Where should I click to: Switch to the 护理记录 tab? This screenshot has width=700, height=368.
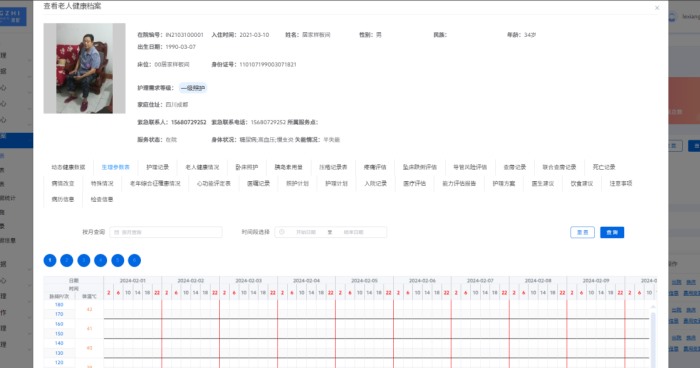158,167
